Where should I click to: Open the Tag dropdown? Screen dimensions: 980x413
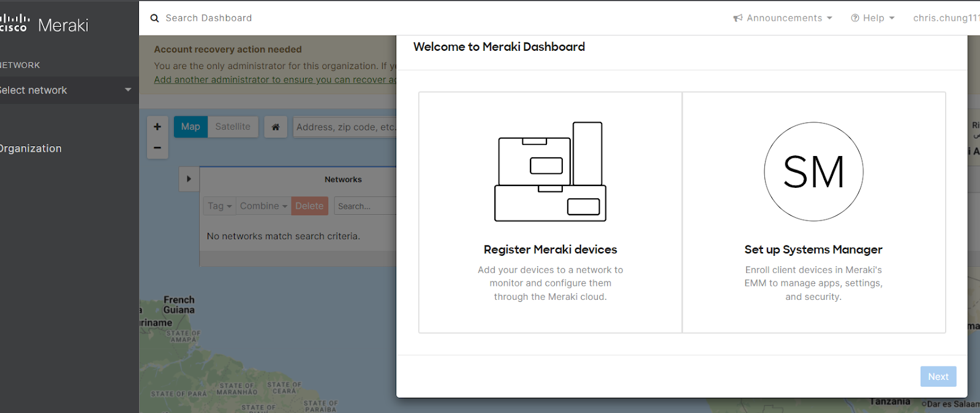(x=219, y=206)
